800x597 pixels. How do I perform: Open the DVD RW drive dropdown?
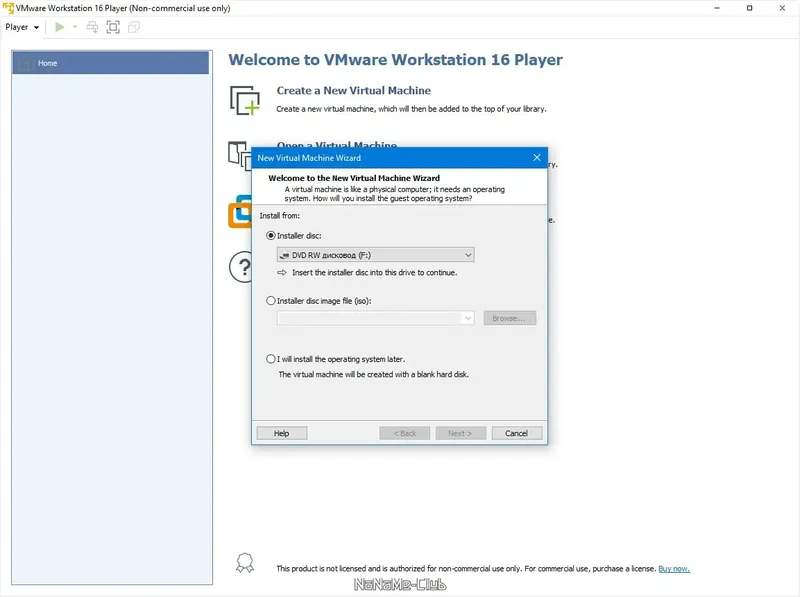pos(376,255)
